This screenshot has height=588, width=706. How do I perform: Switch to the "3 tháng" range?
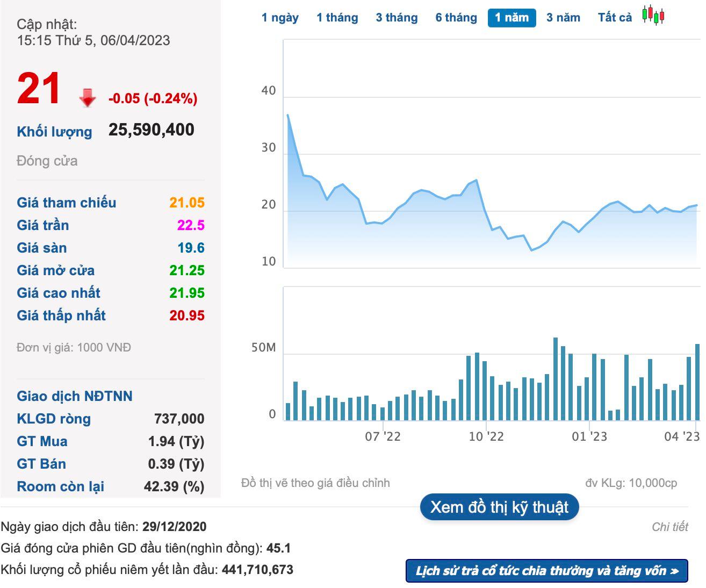397,18
